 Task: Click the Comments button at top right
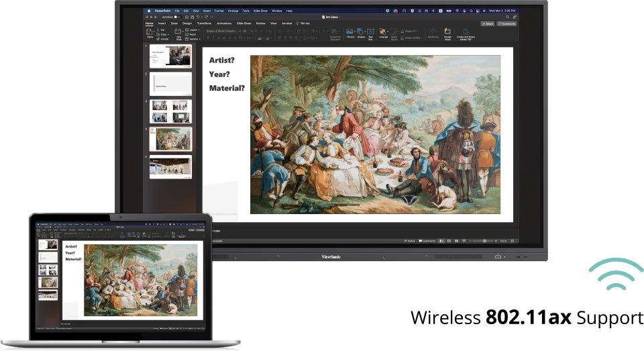pyautogui.click(x=506, y=23)
